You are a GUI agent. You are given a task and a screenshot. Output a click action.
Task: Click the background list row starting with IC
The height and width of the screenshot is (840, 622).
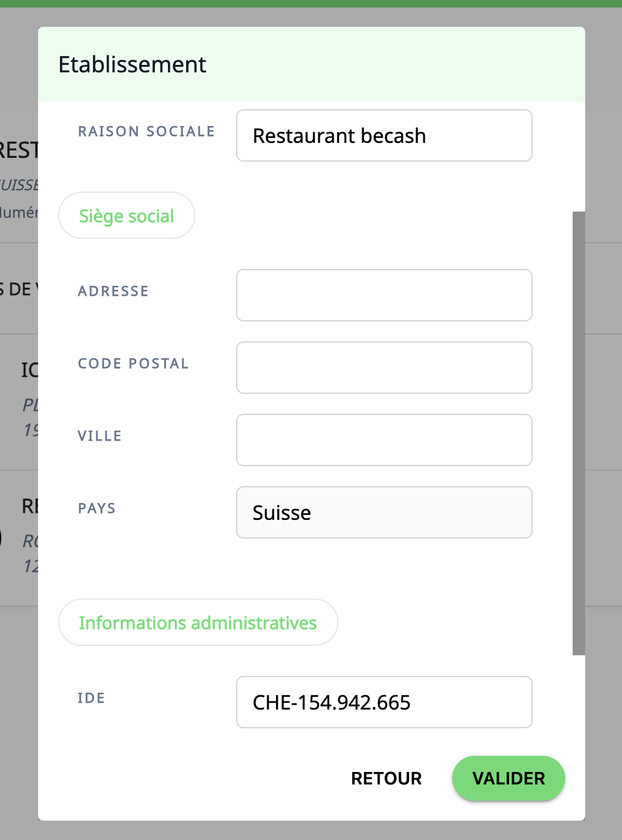click(x=28, y=371)
